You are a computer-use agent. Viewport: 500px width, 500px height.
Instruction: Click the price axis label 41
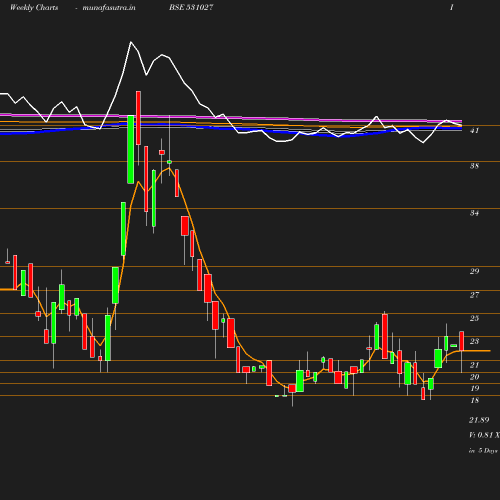(474, 131)
